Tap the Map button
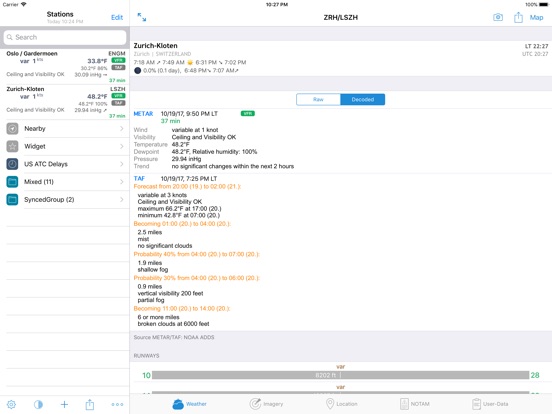The width and height of the screenshot is (552, 414). tap(537, 18)
